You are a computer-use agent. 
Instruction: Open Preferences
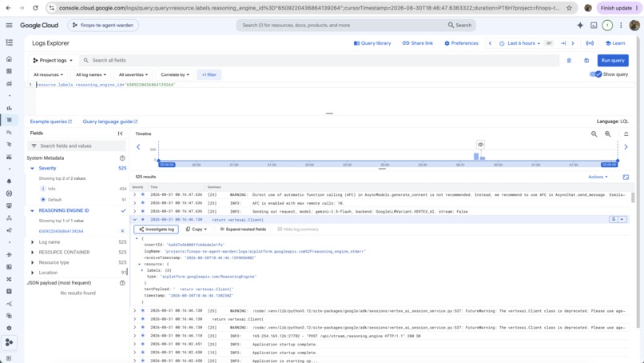461,43
